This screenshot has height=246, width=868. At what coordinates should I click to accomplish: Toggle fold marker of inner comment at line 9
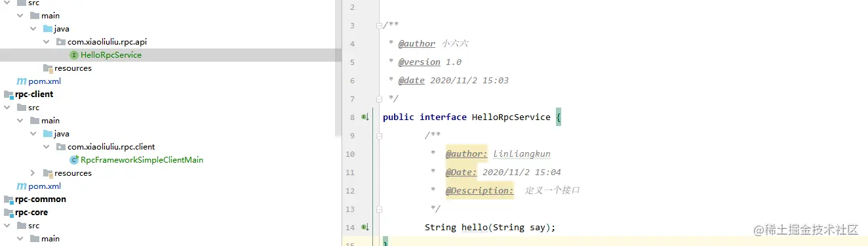click(379, 135)
